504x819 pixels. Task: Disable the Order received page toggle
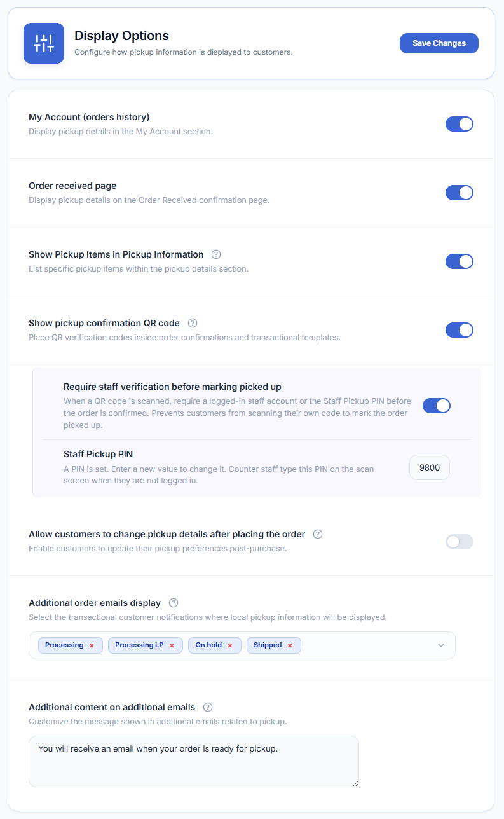(x=460, y=193)
